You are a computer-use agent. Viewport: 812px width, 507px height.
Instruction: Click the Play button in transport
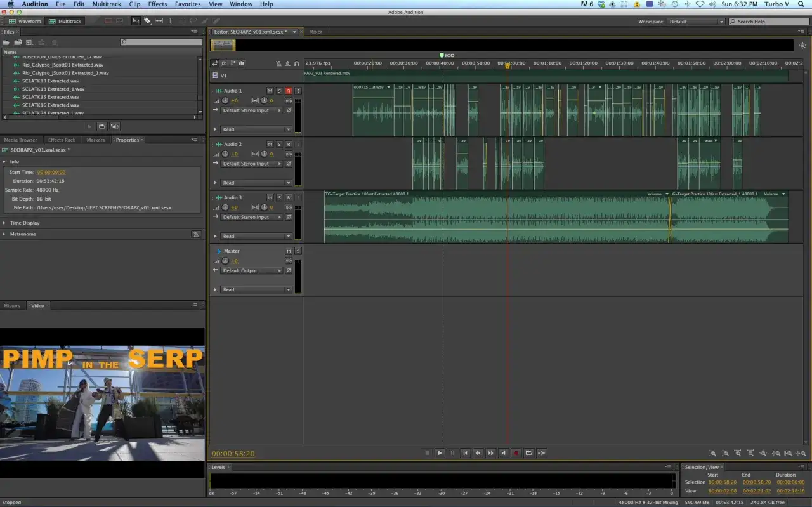[x=440, y=453]
